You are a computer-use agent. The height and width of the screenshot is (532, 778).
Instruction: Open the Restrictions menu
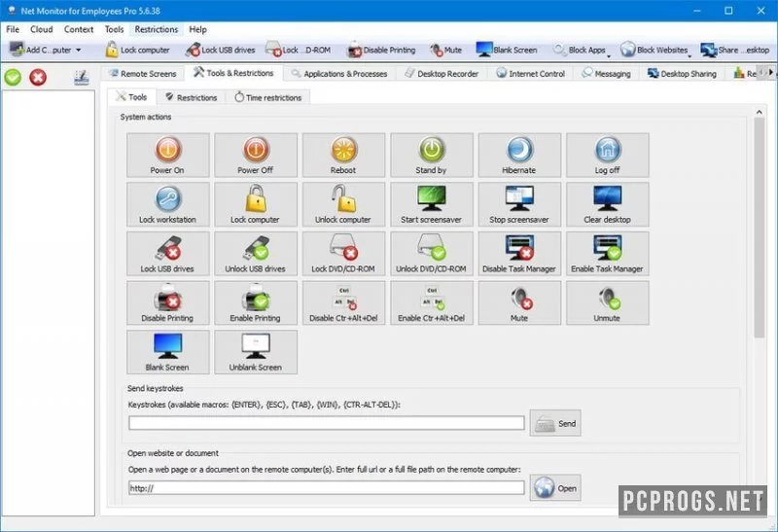[x=157, y=29]
